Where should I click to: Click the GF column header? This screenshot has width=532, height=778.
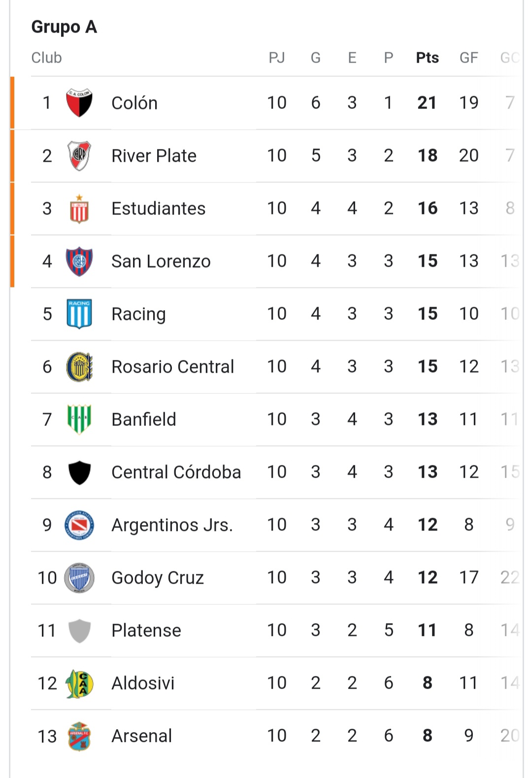[x=468, y=58]
